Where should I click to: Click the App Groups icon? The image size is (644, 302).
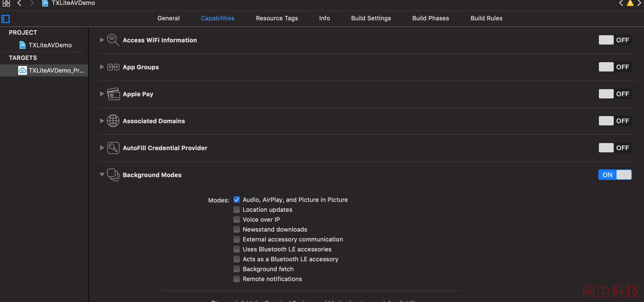(113, 67)
